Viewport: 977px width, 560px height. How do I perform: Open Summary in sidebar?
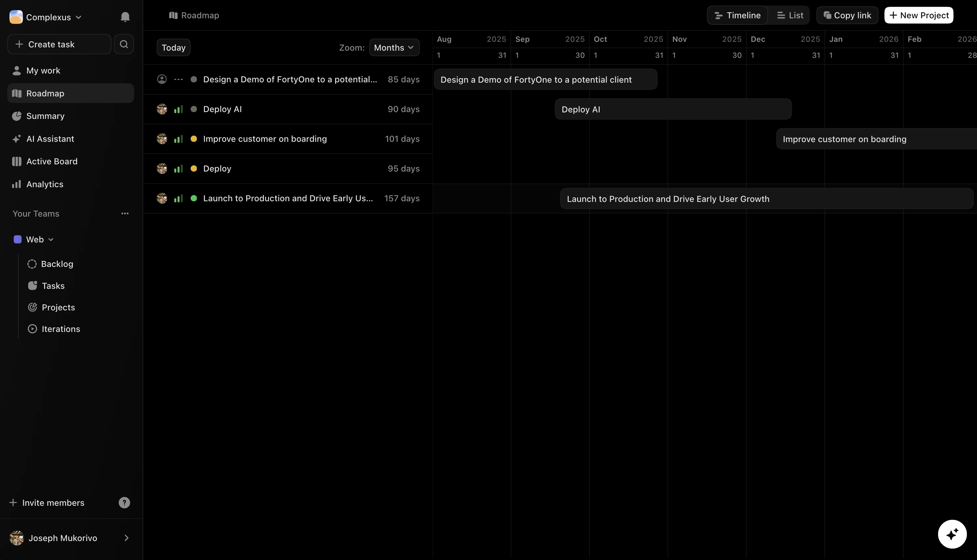point(45,116)
